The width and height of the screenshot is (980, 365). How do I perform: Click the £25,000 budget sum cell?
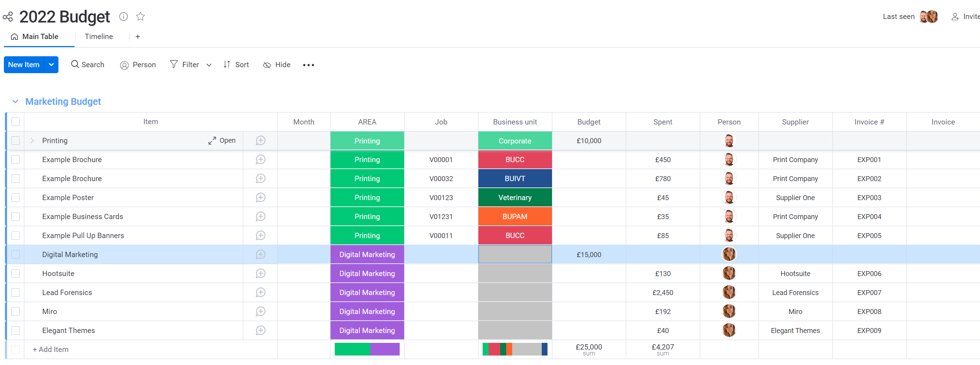click(589, 350)
